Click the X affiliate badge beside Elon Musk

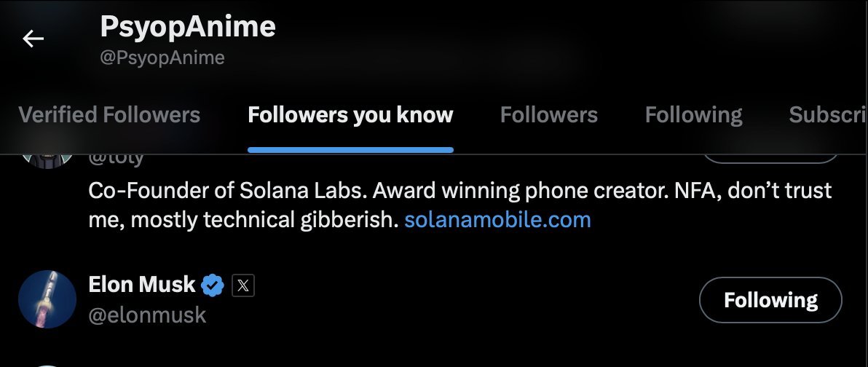(x=243, y=285)
